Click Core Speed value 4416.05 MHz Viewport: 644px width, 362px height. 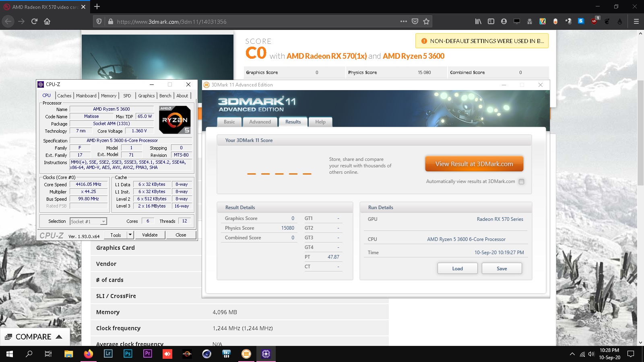click(x=89, y=184)
